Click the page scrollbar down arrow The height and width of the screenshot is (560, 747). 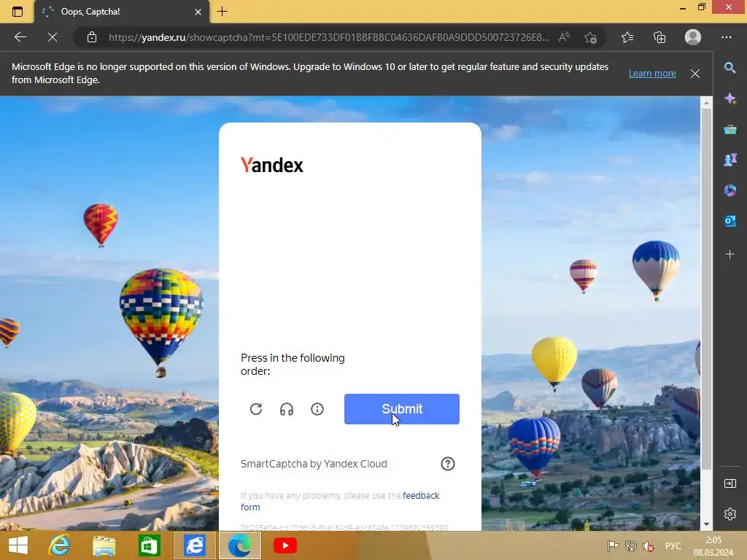[x=706, y=524]
